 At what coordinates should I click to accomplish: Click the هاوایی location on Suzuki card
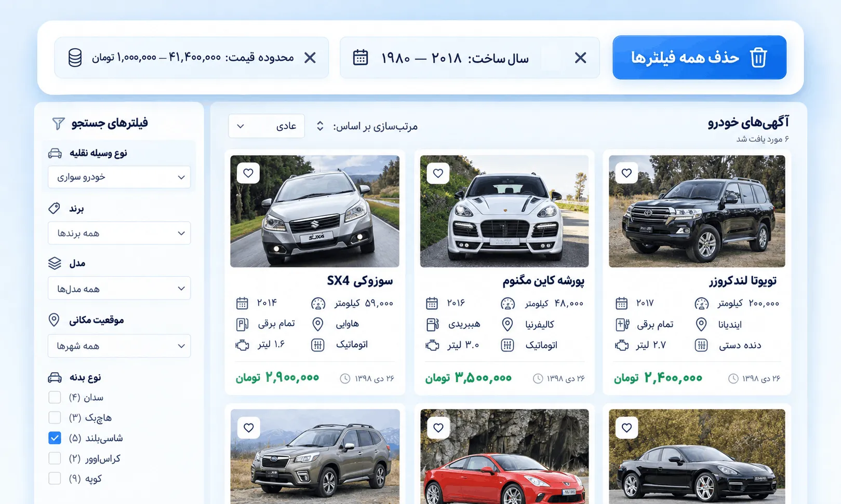pos(348,324)
